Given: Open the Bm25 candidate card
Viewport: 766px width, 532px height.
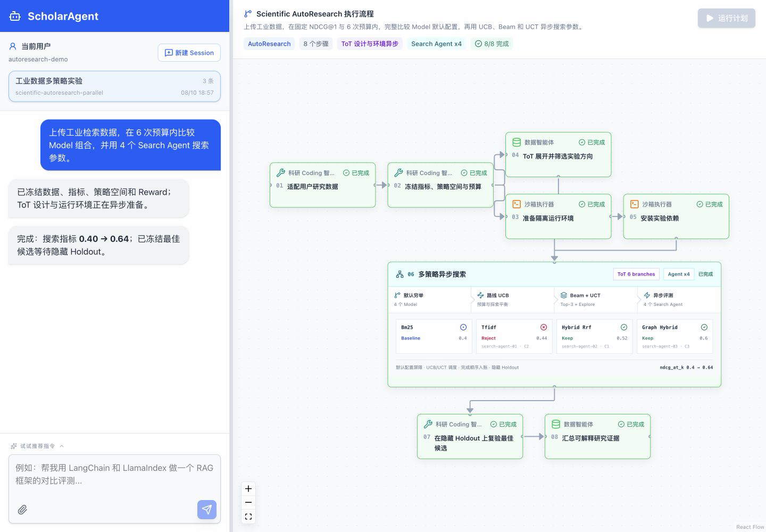Looking at the screenshot, I should (x=434, y=336).
